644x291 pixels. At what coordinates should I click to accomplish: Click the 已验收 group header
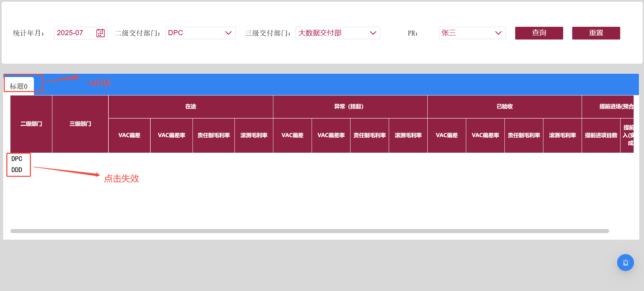(x=504, y=106)
